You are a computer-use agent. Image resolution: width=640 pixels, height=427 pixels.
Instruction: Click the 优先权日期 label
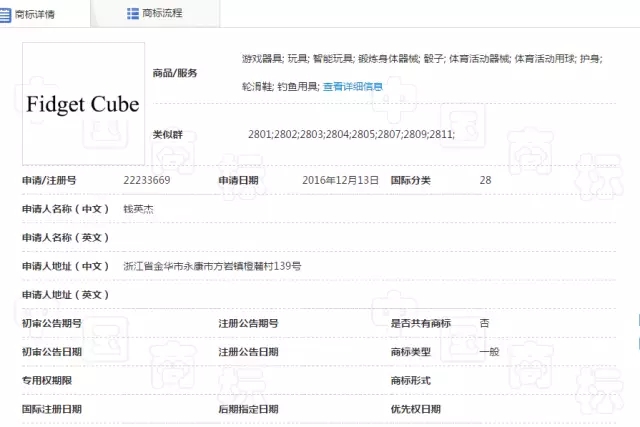416,409
